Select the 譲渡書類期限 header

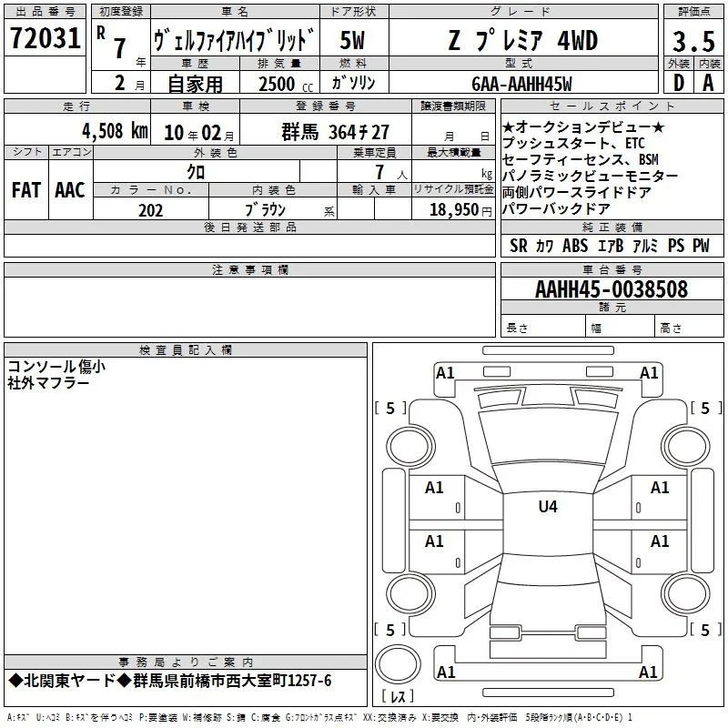pos(453,106)
